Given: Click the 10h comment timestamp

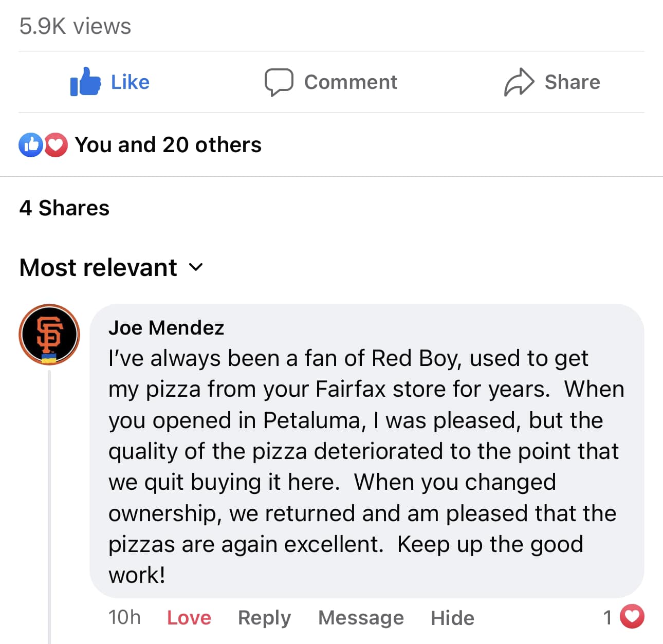Looking at the screenshot, I should click(x=124, y=617).
